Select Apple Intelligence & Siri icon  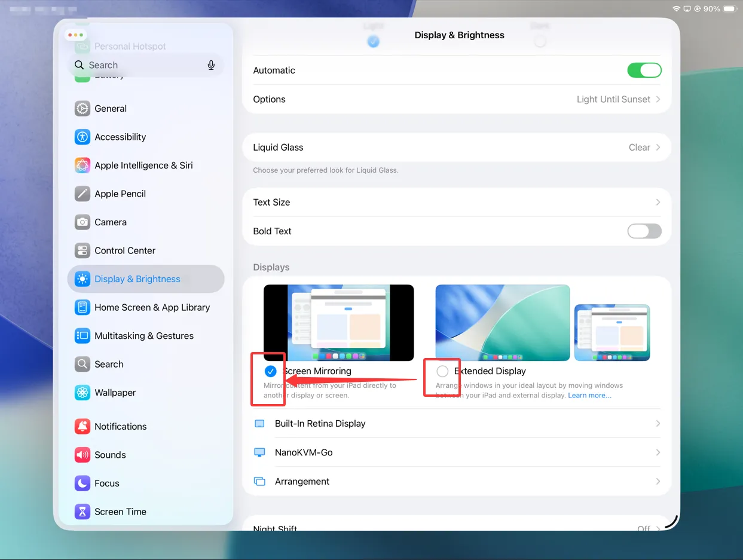[82, 165]
